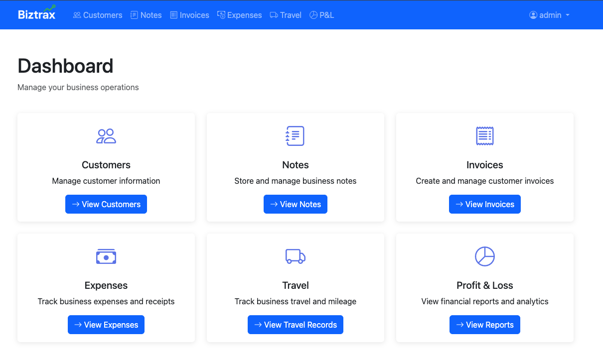Click the Travel delivery truck icon on its card

pyautogui.click(x=296, y=256)
